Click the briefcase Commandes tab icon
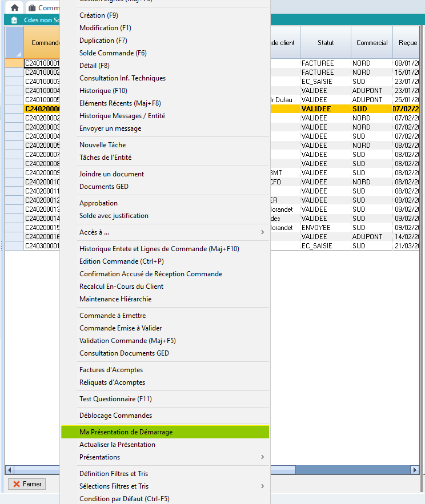 pyautogui.click(x=31, y=8)
